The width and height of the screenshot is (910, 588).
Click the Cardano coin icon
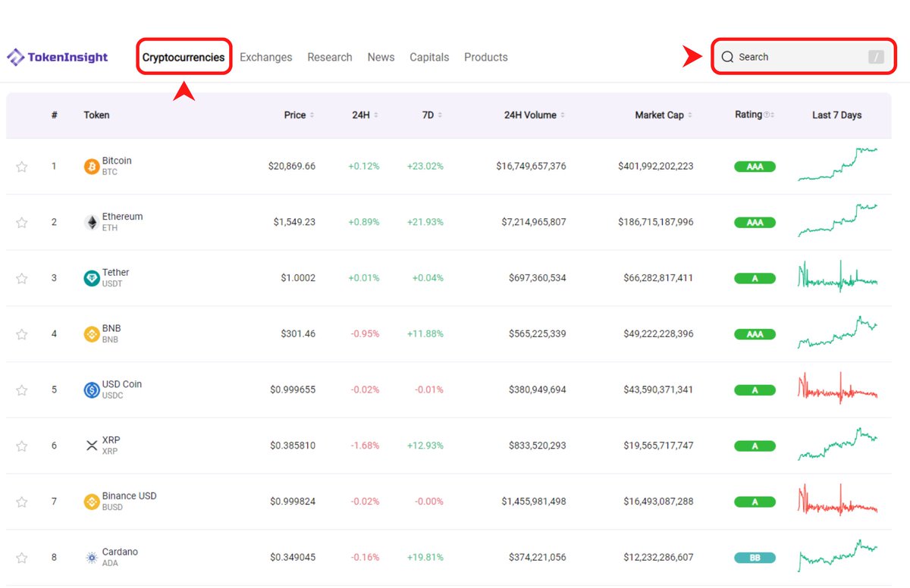point(92,558)
